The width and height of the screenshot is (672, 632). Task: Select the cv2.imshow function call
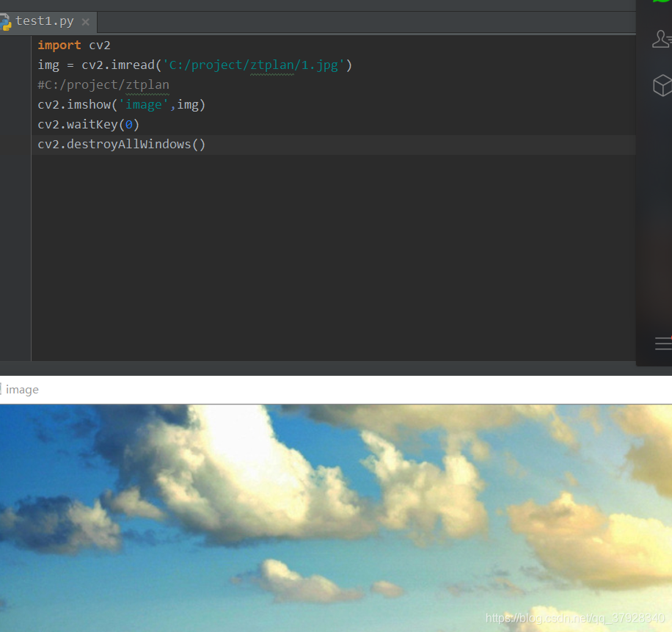73,104
